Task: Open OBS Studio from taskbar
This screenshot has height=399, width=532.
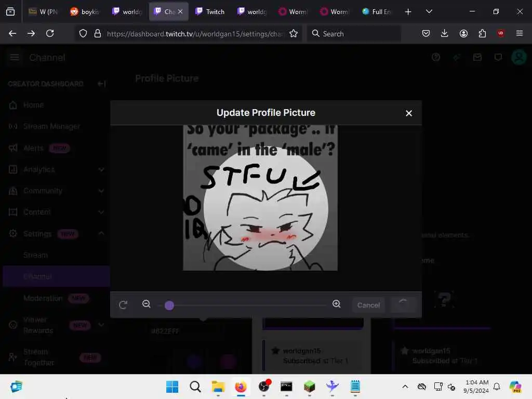Action: tap(264, 387)
